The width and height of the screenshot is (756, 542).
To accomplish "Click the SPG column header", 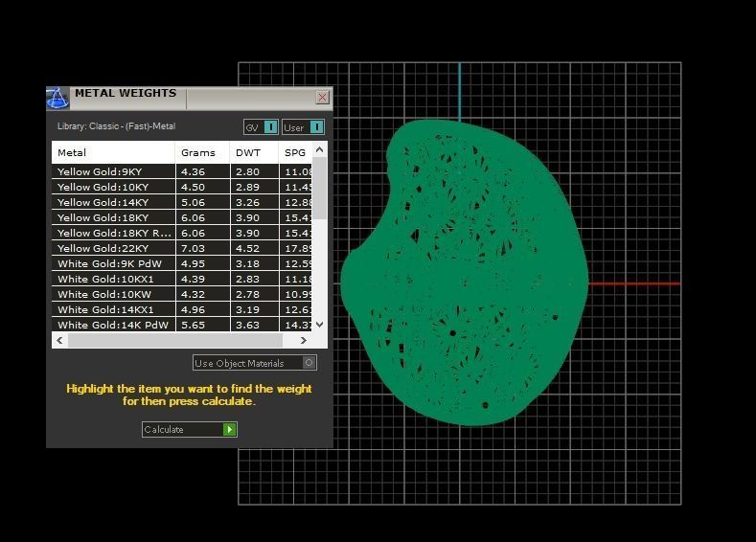I will tap(295, 152).
